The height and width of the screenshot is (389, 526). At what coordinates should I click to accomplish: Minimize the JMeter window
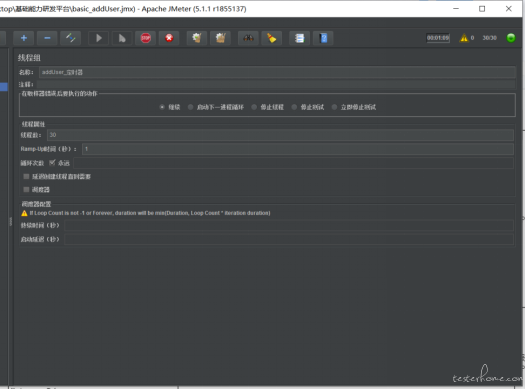pyautogui.click(x=456, y=9)
